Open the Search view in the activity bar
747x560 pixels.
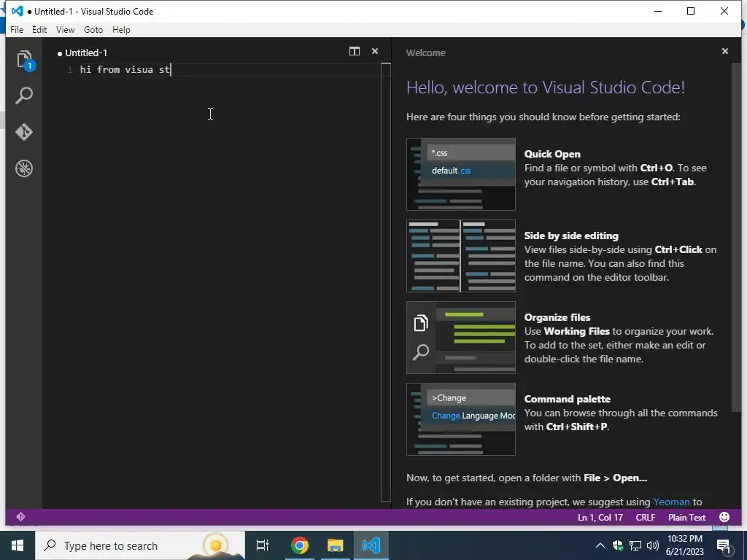pyautogui.click(x=24, y=96)
